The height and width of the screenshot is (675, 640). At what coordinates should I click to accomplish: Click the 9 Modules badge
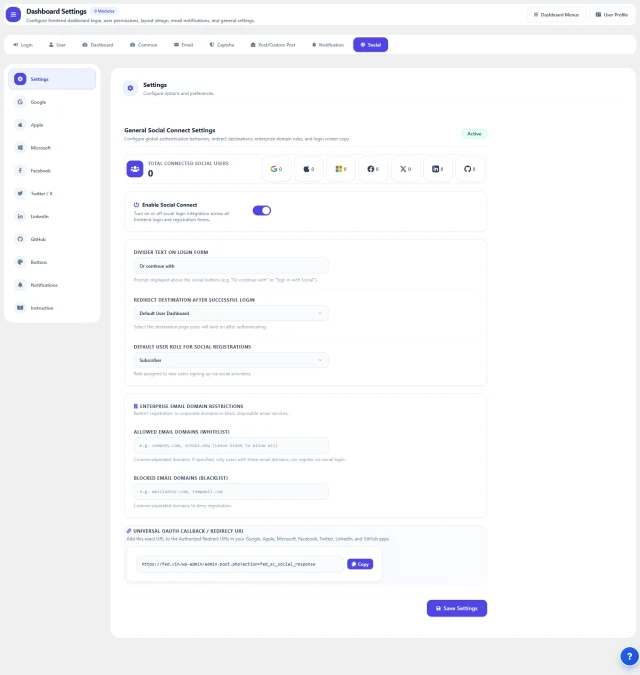[x=104, y=11]
